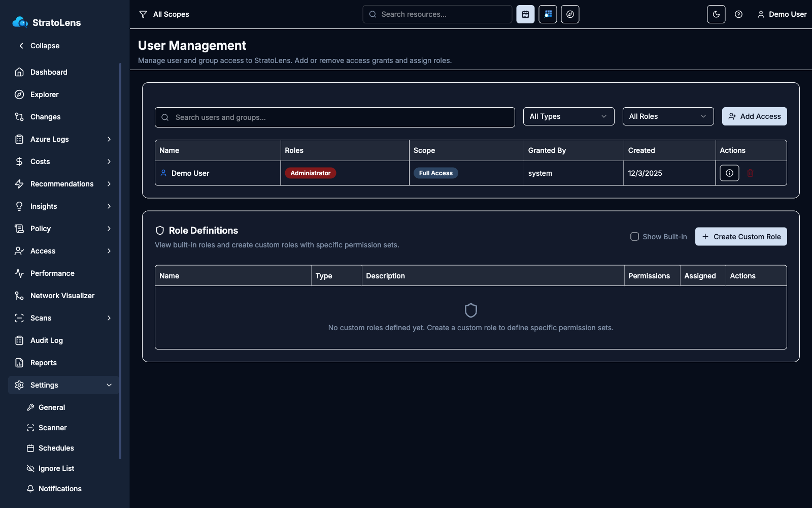This screenshot has height=508, width=812.
Task: Click the Network Visualizer icon in sidebar
Action: pos(19,296)
